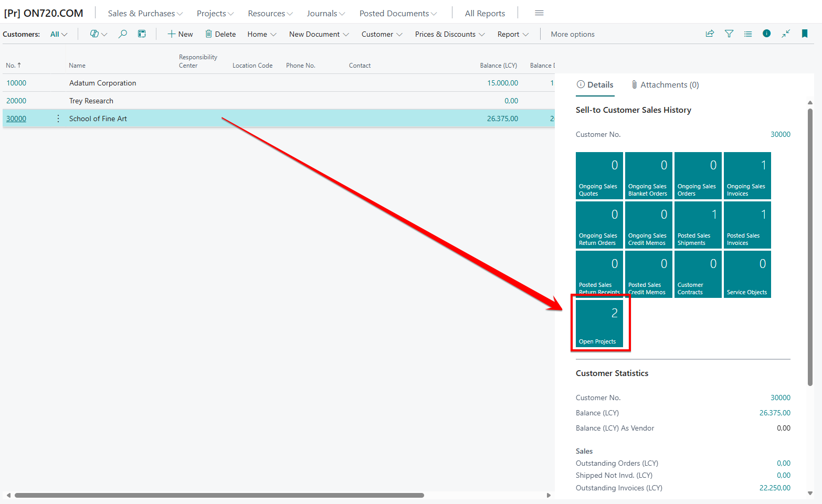Expand the Report action menu
This screenshot has height=504, width=822.
pos(513,34)
